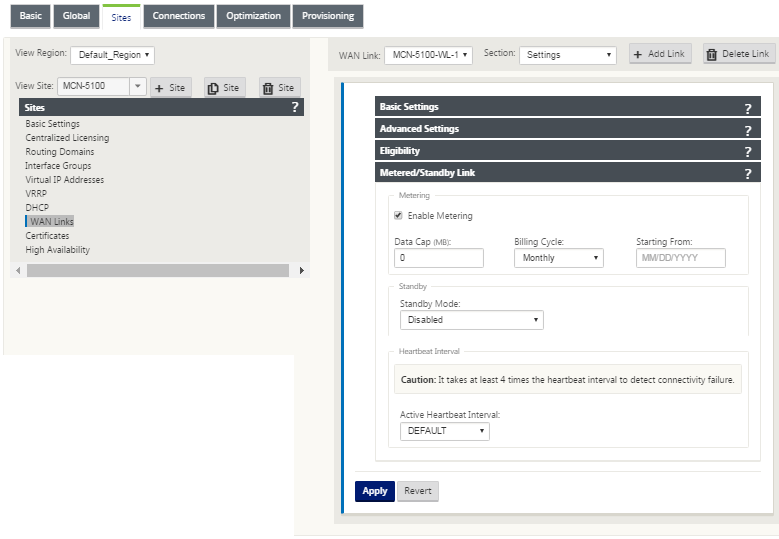Click the delete Site trash button
The height and width of the screenshot is (539, 779).
[279, 88]
